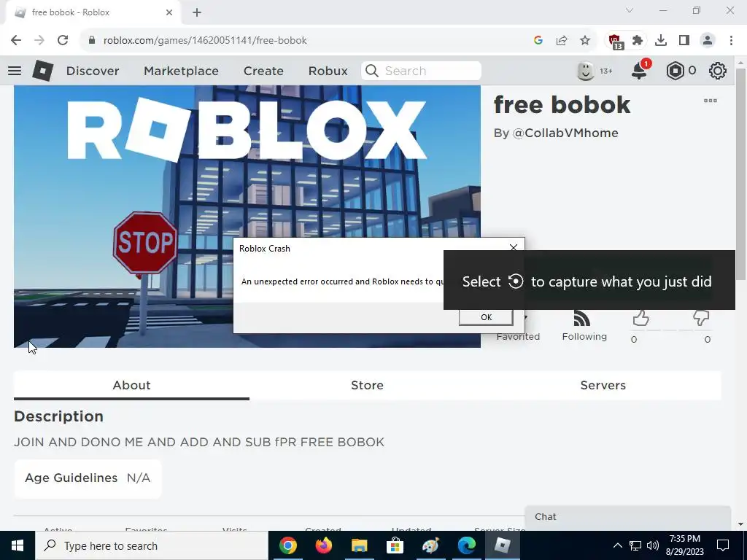Click OK in Roblox Crash dialog
This screenshot has width=747, height=560.
486,317
